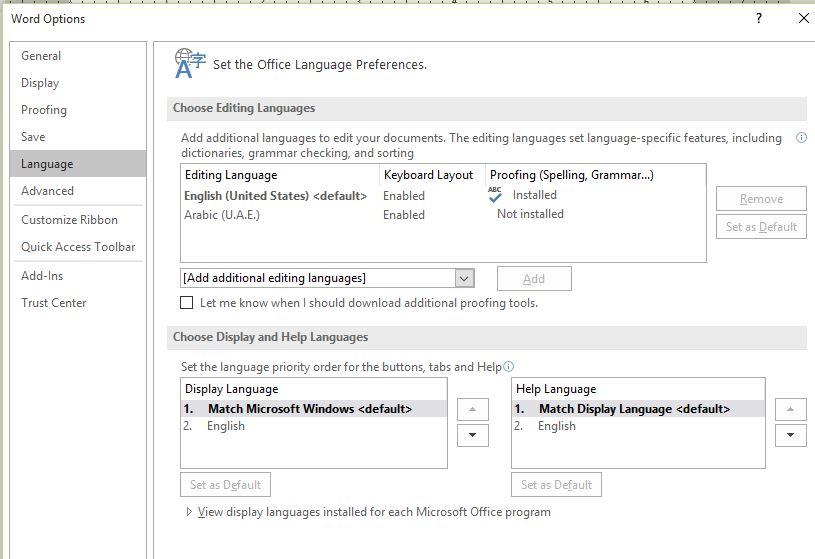Move display language up with arrow button

[472, 409]
